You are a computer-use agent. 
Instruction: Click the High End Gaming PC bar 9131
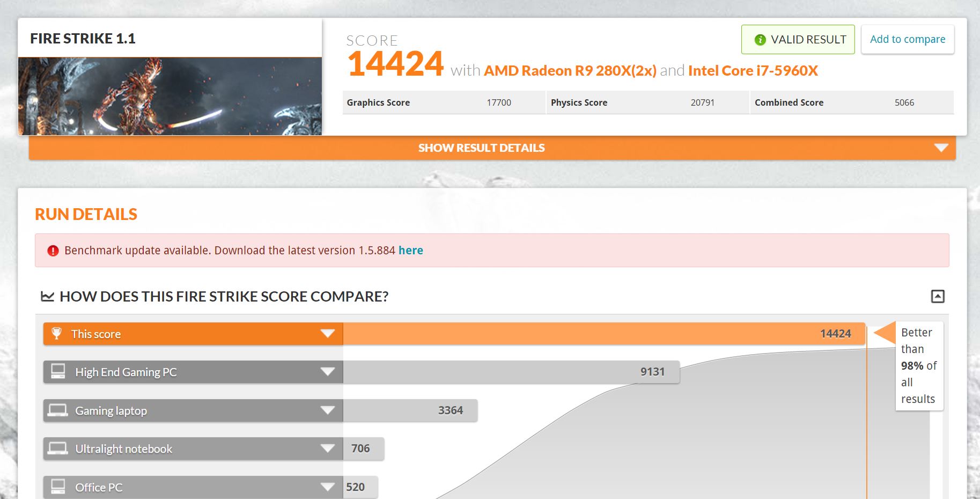(511, 372)
